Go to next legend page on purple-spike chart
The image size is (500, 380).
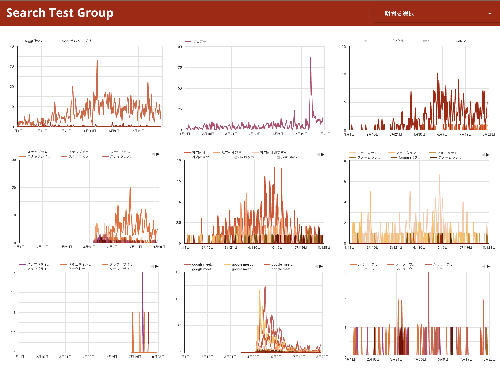(x=157, y=266)
